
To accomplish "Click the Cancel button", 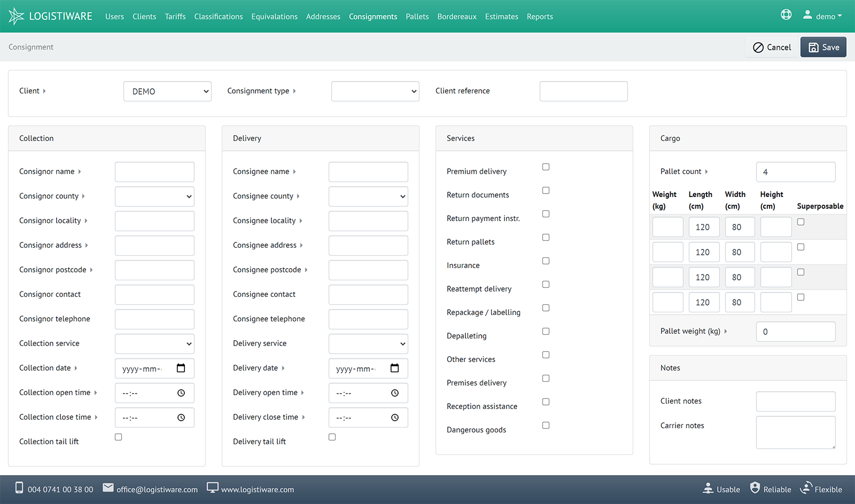I will tap(772, 48).
